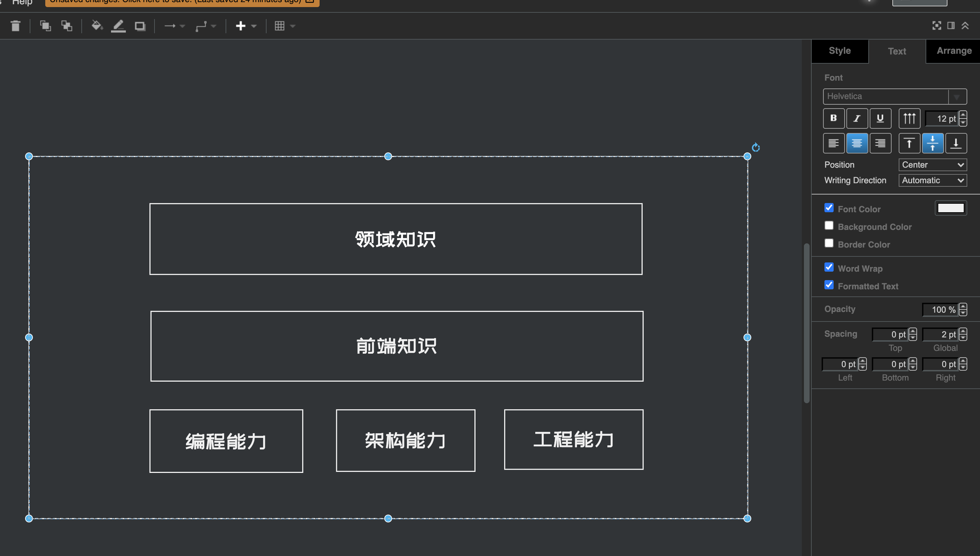
Task: Select the line color pencil icon
Action: tap(118, 26)
